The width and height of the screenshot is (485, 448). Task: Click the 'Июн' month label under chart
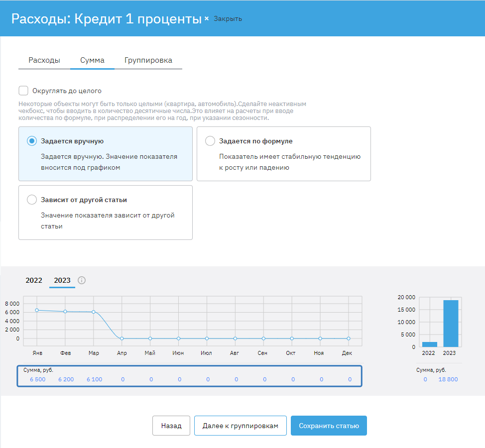[178, 353]
